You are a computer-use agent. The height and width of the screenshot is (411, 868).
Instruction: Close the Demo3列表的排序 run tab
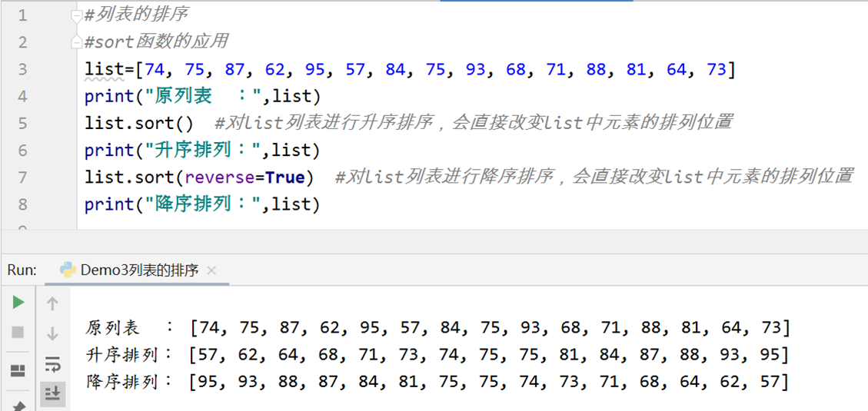click(211, 270)
